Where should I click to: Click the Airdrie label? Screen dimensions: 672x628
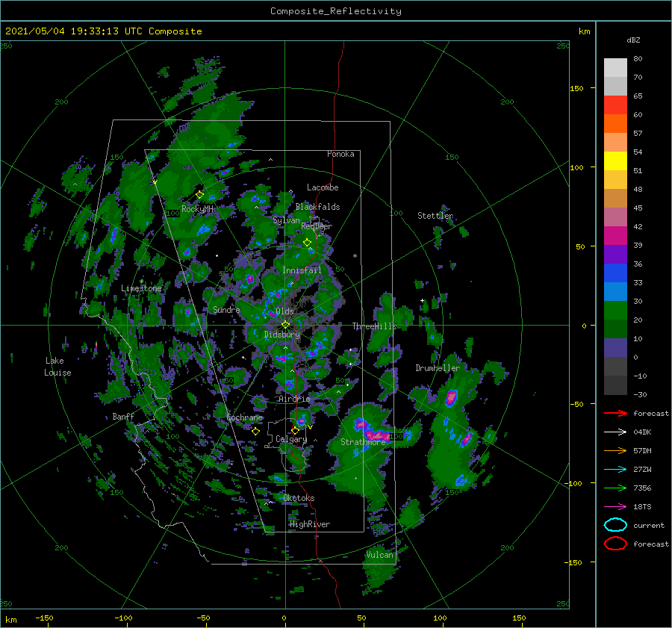coord(294,399)
